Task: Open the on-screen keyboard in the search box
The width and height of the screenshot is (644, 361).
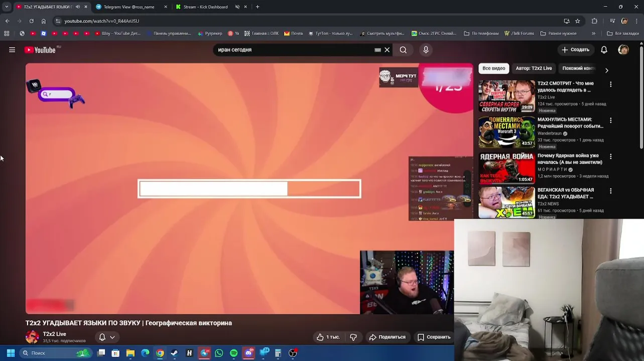Action: [x=377, y=50]
